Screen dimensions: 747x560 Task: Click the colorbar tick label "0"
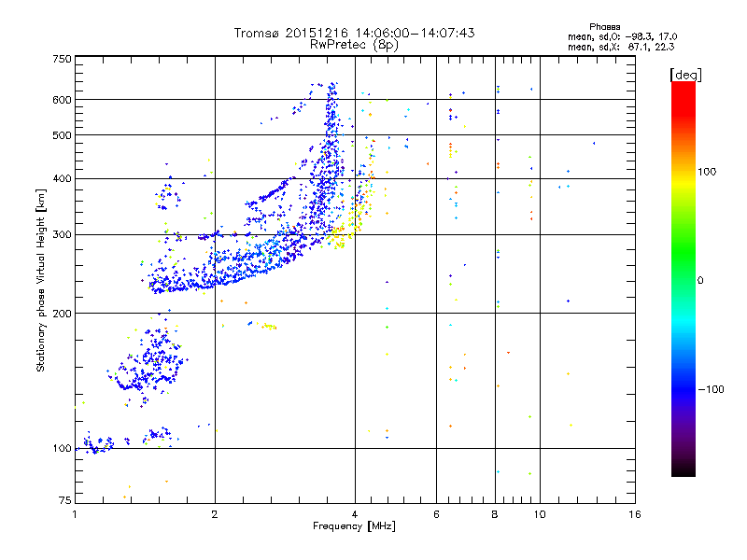tap(700, 281)
